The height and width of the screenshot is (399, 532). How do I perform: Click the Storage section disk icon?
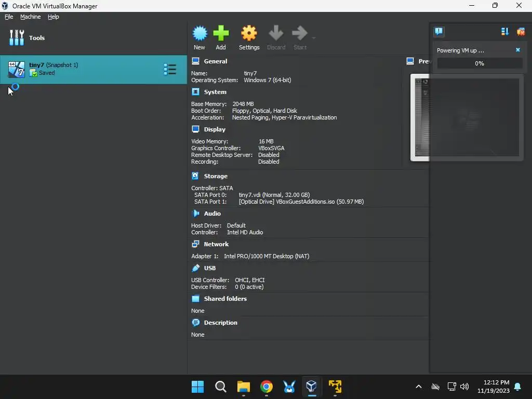click(x=195, y=176)
